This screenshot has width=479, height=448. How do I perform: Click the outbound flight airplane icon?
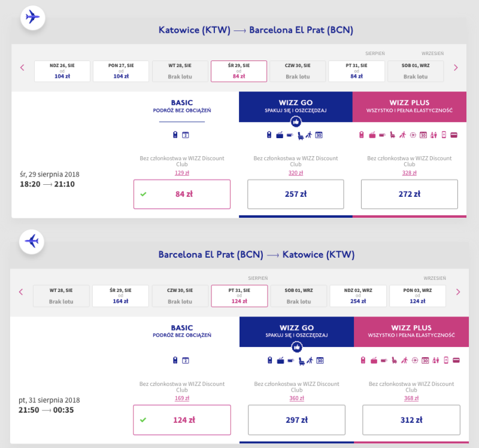(33, 17)
